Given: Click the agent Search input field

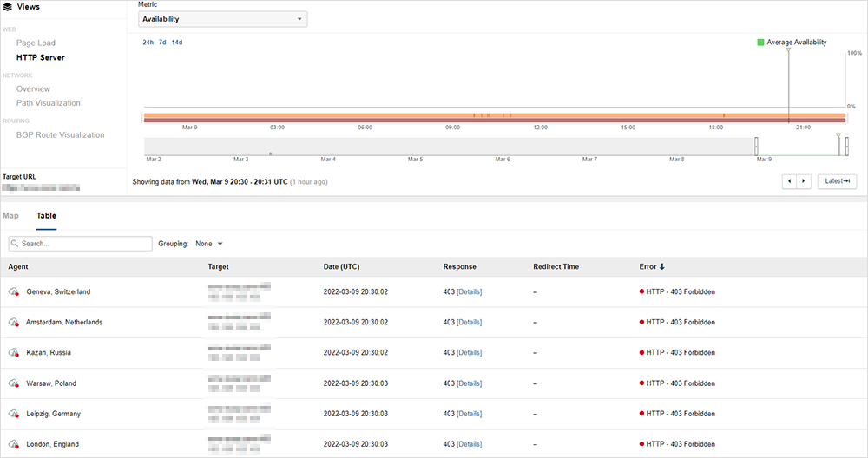Looking at the screenshot, I should click(80, 244).
